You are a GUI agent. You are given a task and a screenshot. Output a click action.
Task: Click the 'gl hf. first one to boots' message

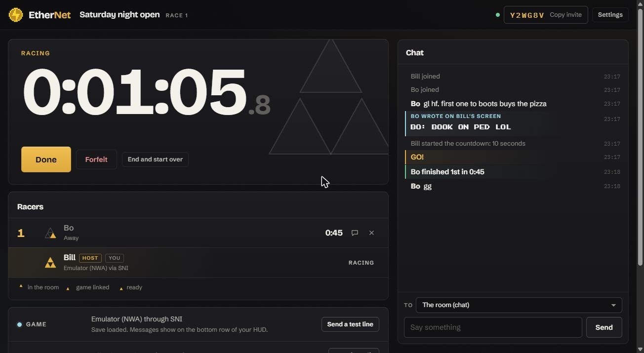[x=485, y=104]
